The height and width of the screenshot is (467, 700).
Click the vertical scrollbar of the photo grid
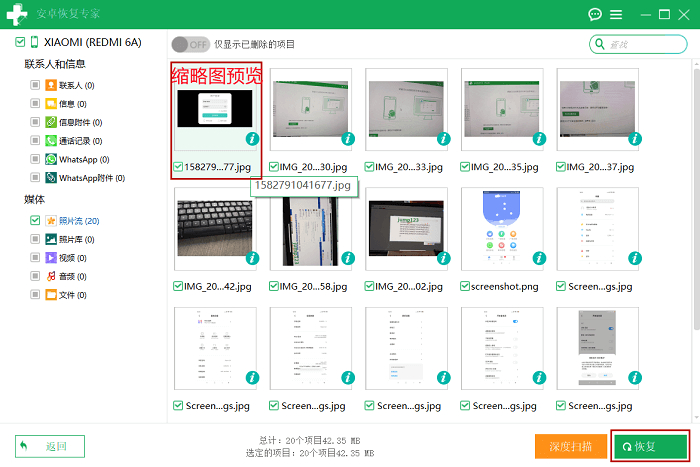696,199
